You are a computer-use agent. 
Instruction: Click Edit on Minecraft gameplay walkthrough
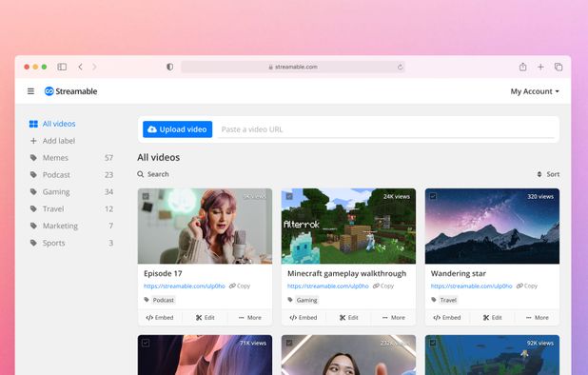349,318
